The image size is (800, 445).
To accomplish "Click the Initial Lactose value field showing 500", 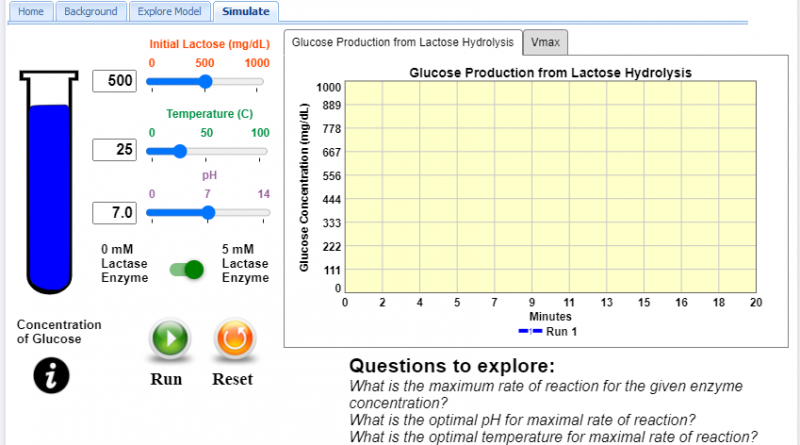I will 114,81.
